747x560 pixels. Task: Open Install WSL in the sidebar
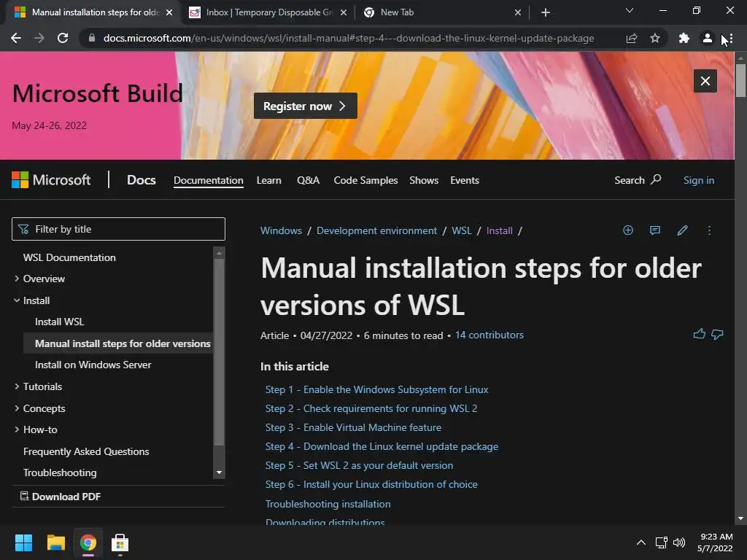[x=60, y=322]
